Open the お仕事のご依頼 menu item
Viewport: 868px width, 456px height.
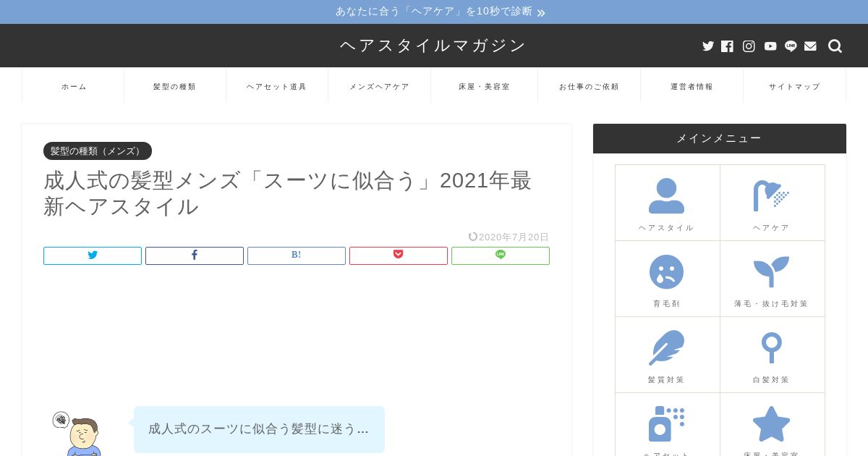(x=590, y=86)
